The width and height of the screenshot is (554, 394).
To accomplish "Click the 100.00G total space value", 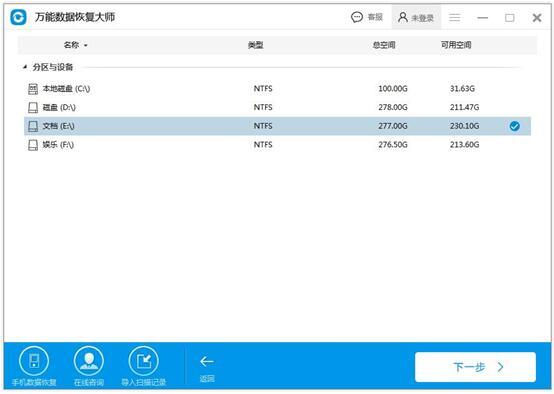I will tap(393, 88).
